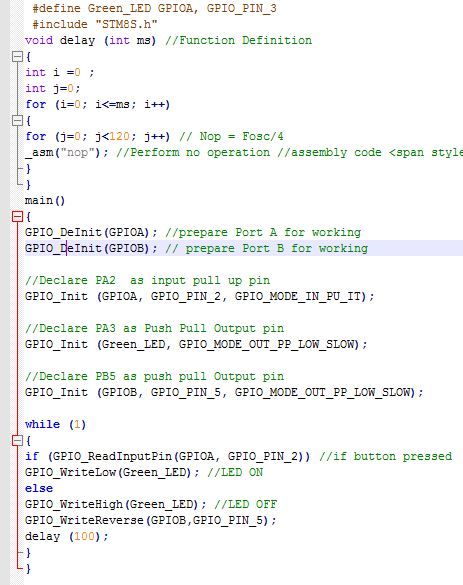
Task: Click the 'main()' function line
Action: (x=45, y=201)
